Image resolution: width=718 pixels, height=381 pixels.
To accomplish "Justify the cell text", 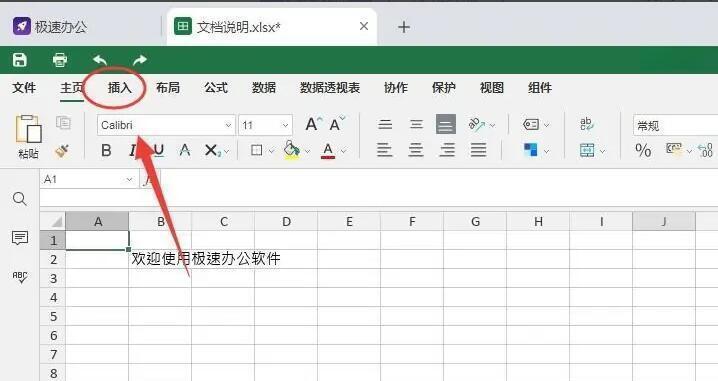I will click(478, 150).
